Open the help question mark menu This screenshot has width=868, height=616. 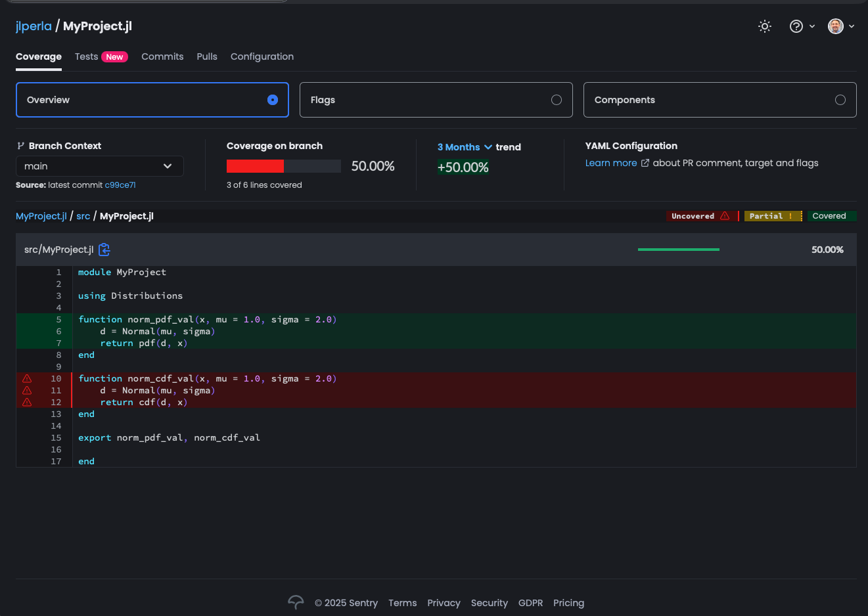pos(796,26)
